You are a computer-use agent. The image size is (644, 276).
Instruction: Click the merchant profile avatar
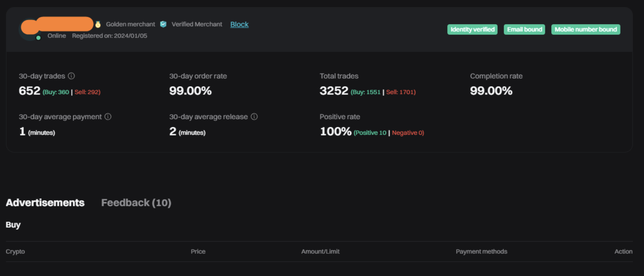28,30
